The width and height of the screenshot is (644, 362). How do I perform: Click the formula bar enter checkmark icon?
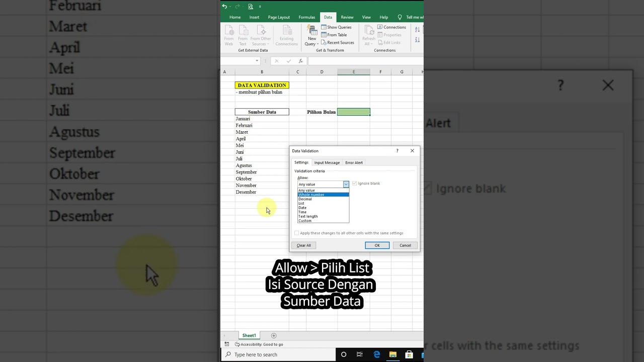coord(288,61)
